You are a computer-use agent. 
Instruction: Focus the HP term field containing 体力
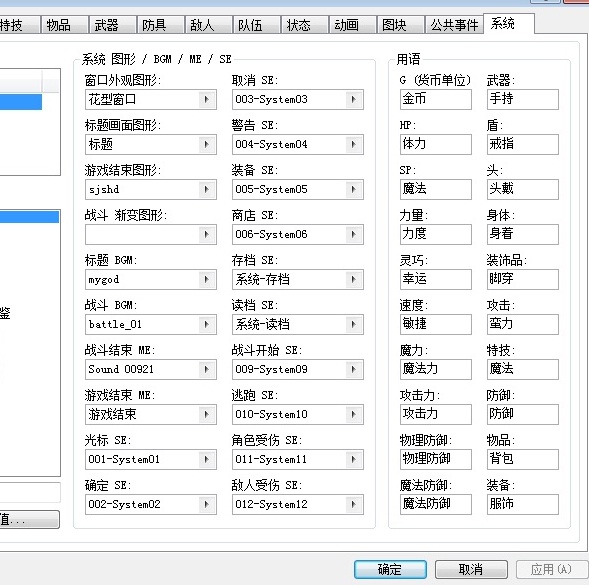pyautogui.click(x=436, y=144)
